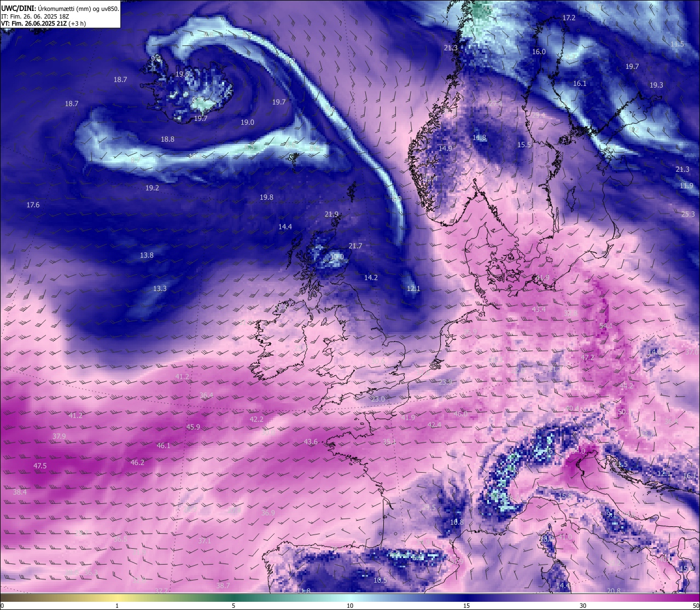Click the 43.6 value west of Brittany
The height and width of the screenshot is (610, 700).
[311, 441]
